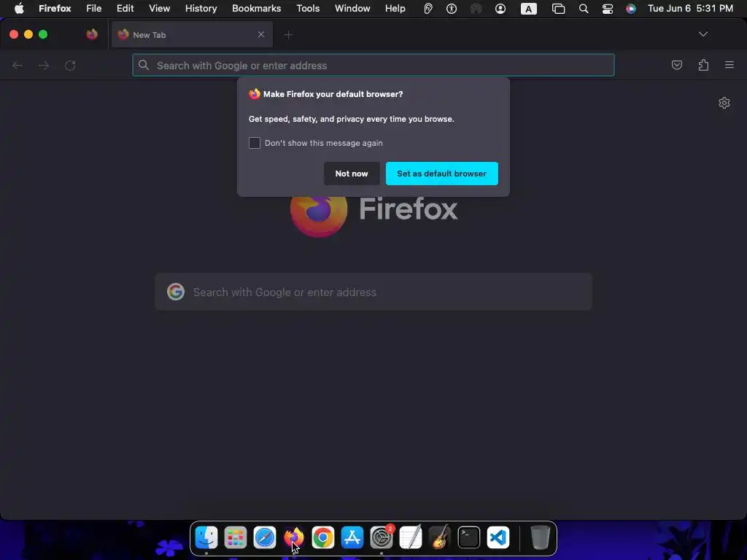747x560 pixels.
Task: Open the View menu
Action: pos(159,8)
